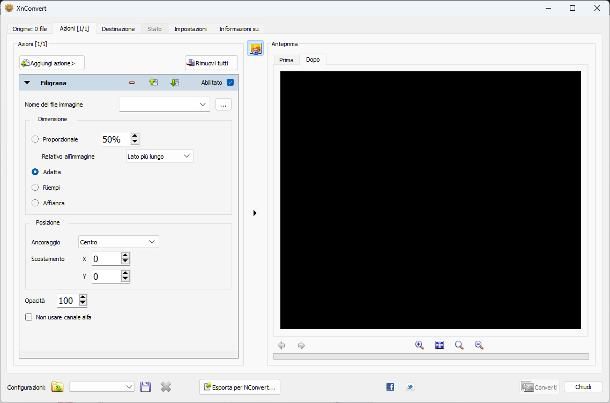Collapse the Filigrana action section
Screen dimensions: 610x403
[x=27, y=83]
